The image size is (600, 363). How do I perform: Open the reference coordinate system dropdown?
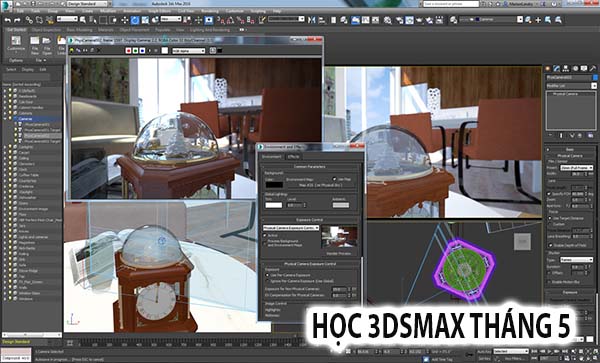pyautogui.click(x=171, y=19)
